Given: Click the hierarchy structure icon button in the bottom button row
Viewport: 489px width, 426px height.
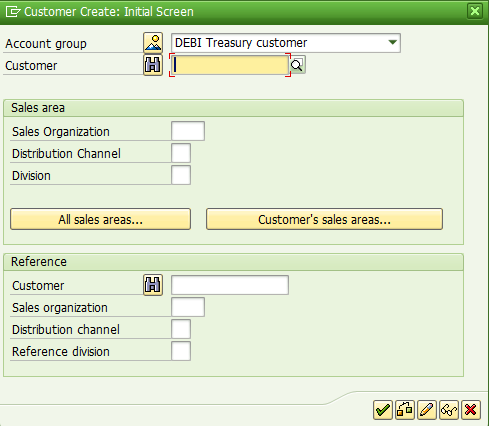Looking at the screenshot, I should (x=405, y=410).
